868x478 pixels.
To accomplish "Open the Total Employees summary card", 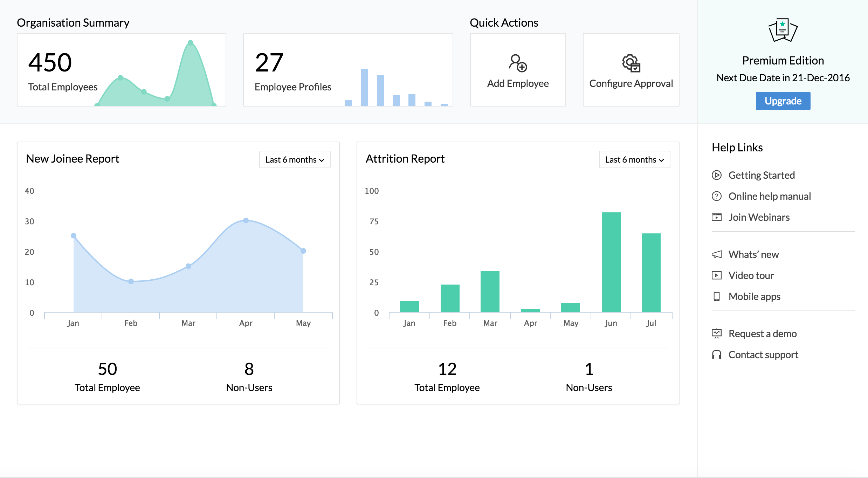I will click(121, 70).
